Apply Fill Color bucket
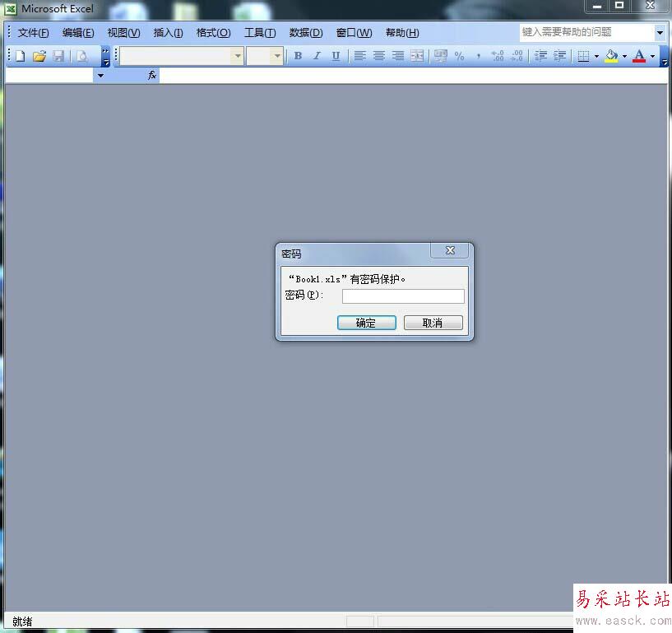The width and height of the screenshot is (672, 633). click(x=612, y=56)
